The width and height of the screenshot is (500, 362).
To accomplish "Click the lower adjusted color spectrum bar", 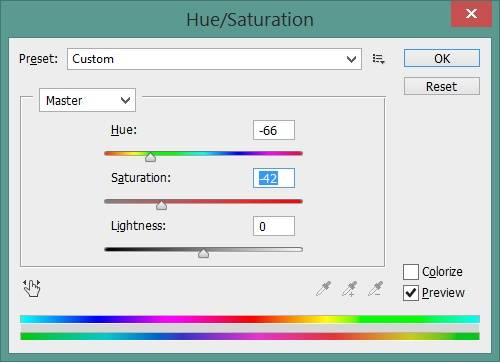I will click(x=250, y=336).
